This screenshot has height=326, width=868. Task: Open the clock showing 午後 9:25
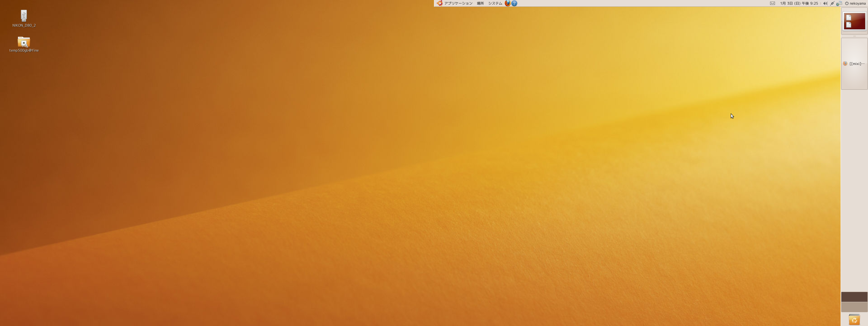point(799,3)
